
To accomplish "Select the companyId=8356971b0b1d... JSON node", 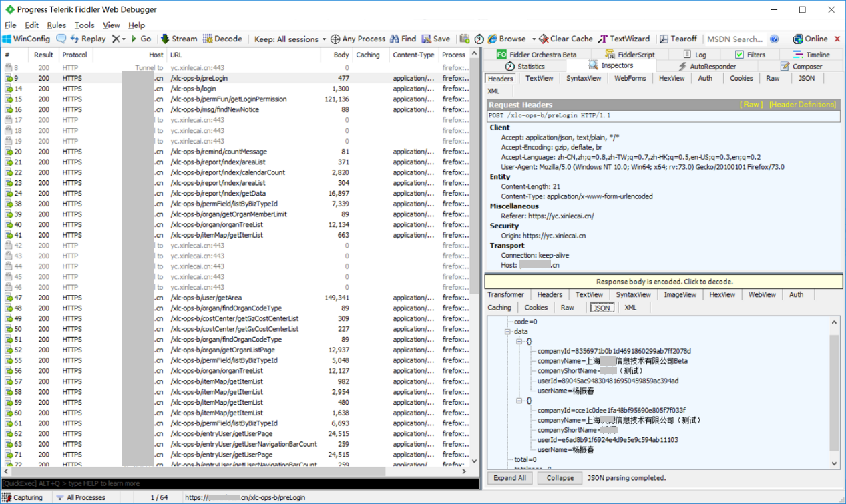I will coord(614,351).
